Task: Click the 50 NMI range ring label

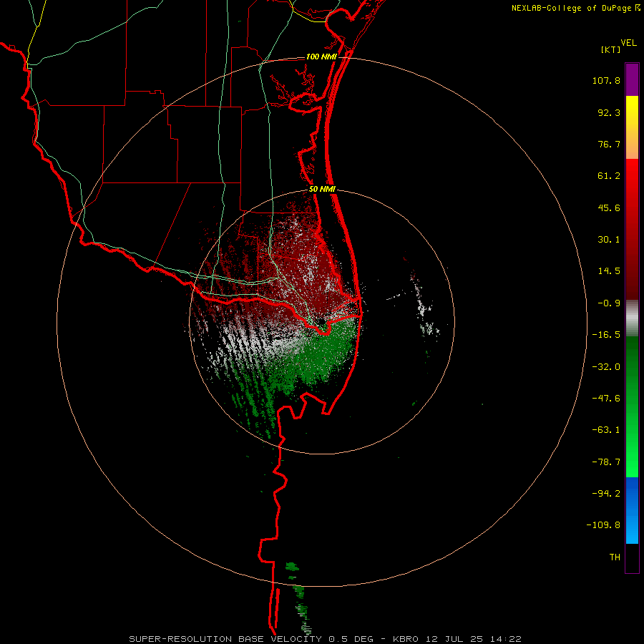Action: tap(322, 190)
